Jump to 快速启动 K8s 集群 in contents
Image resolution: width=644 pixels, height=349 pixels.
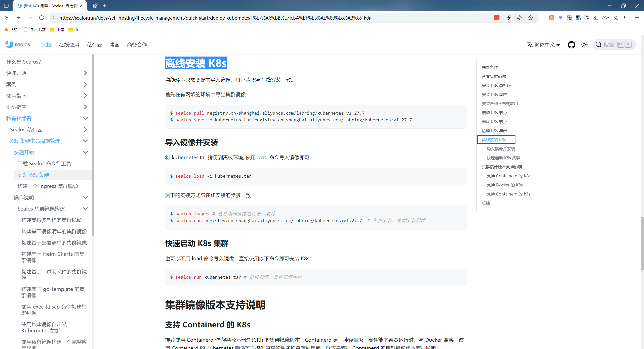point(503,158)
